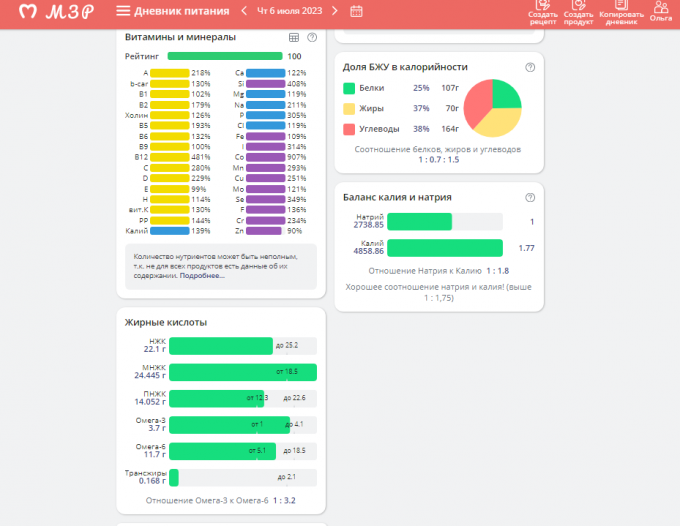The height and width of the screenshot is (526, 680).
Task: Go to next day with right arrow
Action: click(334, 11)
